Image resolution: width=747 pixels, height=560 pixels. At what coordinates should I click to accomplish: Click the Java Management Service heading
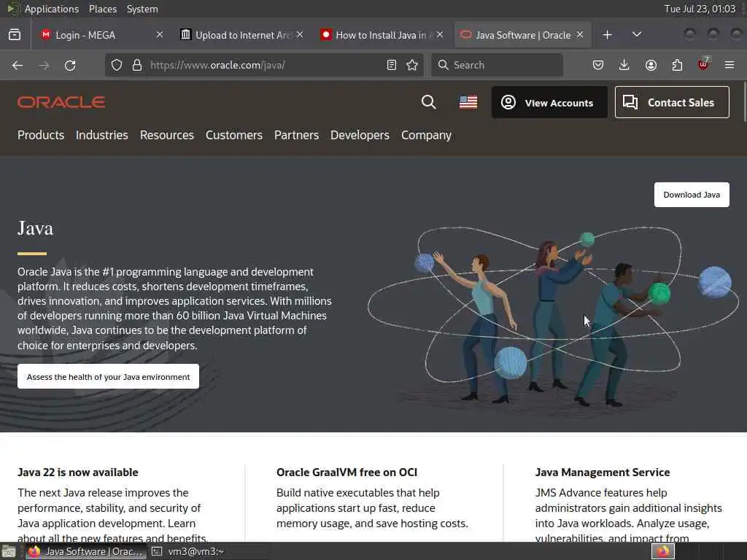[x=602, y=472]
